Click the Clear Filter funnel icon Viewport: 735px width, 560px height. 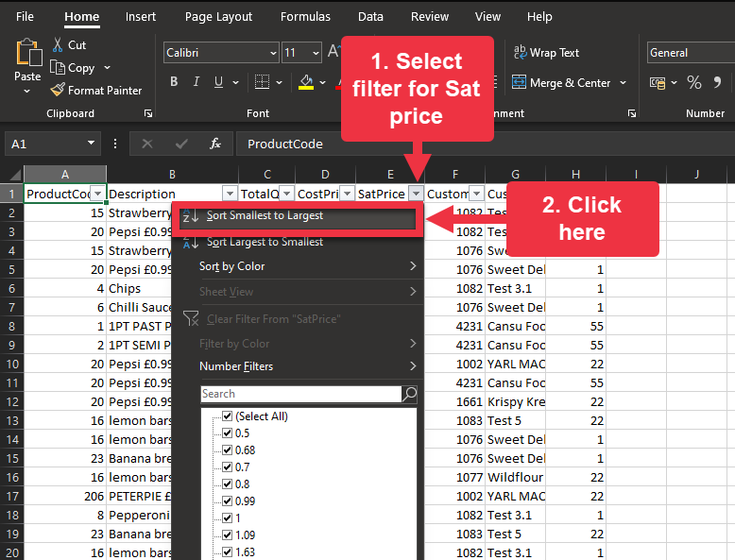pos(191,318)
